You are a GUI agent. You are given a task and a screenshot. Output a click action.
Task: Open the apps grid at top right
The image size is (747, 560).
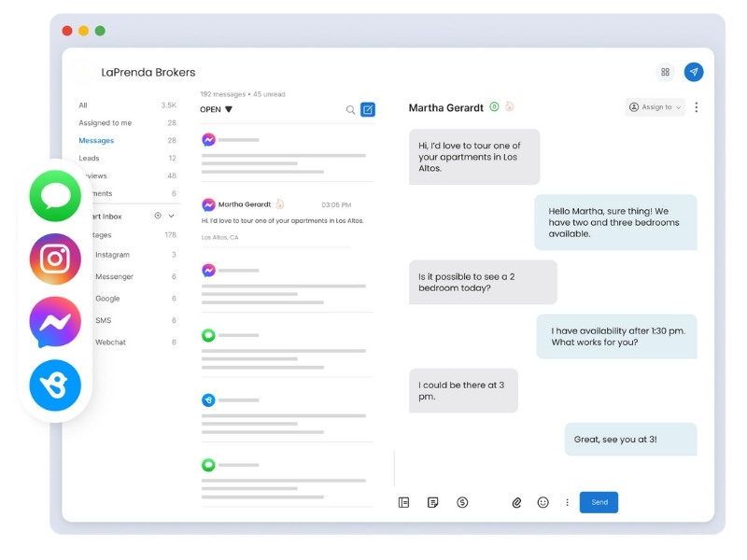point(666,72)
